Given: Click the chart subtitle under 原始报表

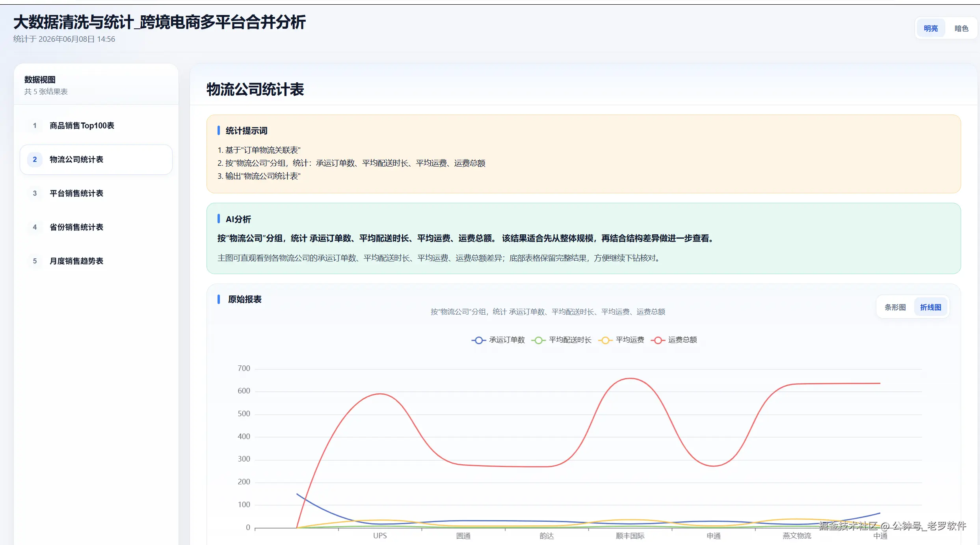Looking at the screenshot, I should 548,312.
